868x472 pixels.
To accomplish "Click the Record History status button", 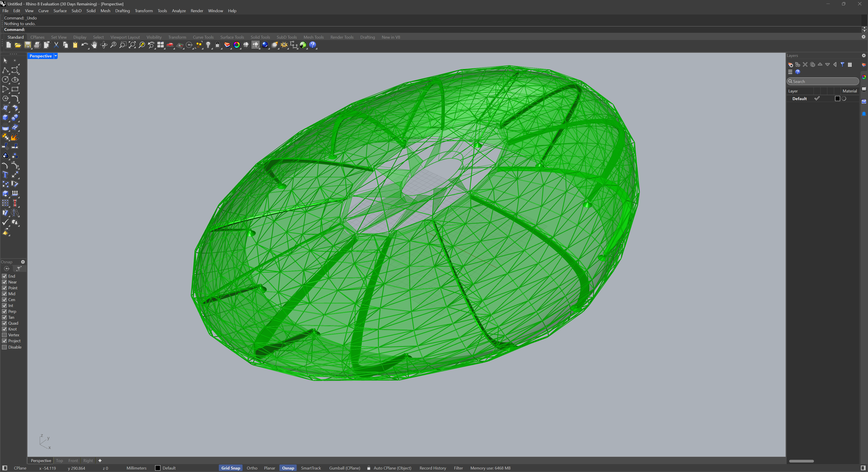I will [433, 468].
